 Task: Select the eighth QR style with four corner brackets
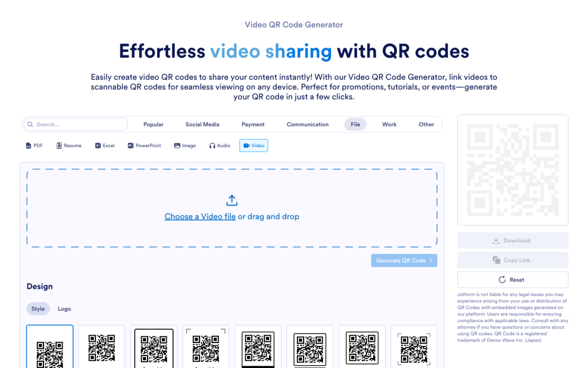click(414, 347)
